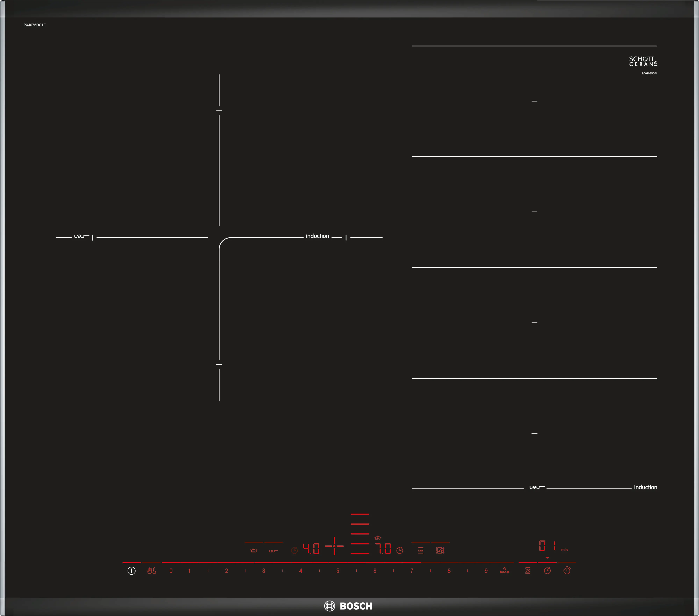
Task: Tap the cross-shaped zone selector symbol
Action: 334,546
